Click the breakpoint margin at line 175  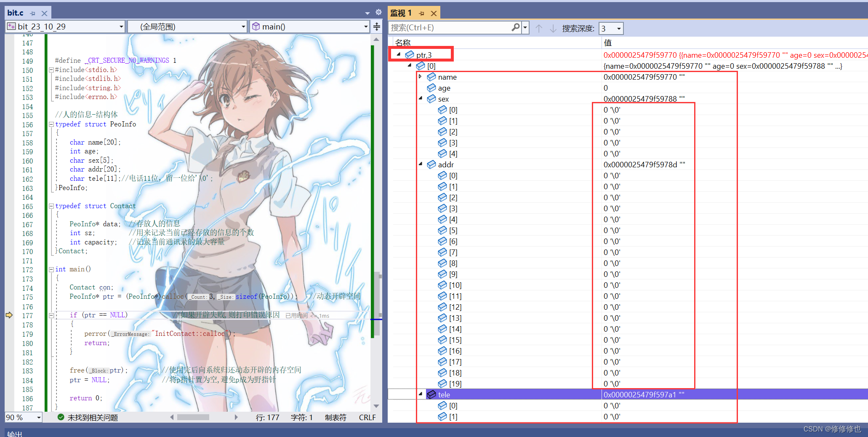(9, 297)
